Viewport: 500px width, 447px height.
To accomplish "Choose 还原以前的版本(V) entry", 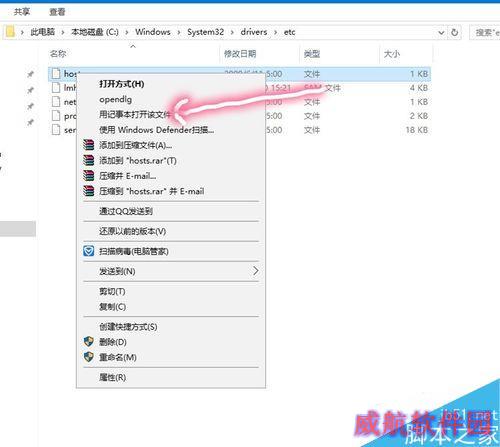I will 132,231.
